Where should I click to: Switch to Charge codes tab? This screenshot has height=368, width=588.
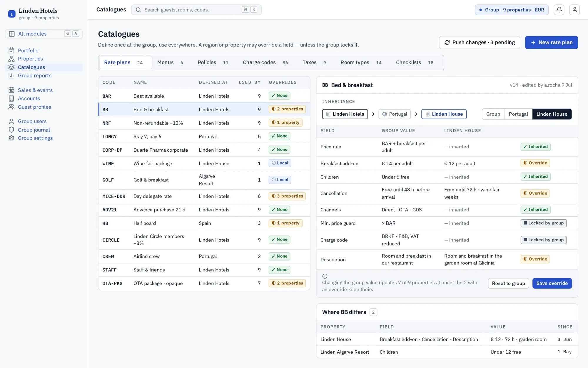coord(265,62)
